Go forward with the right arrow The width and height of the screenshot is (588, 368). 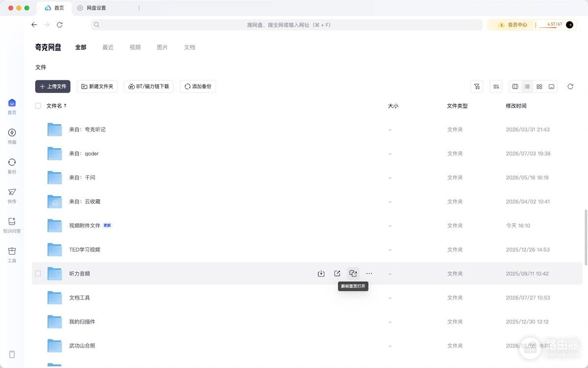(47, 25)
